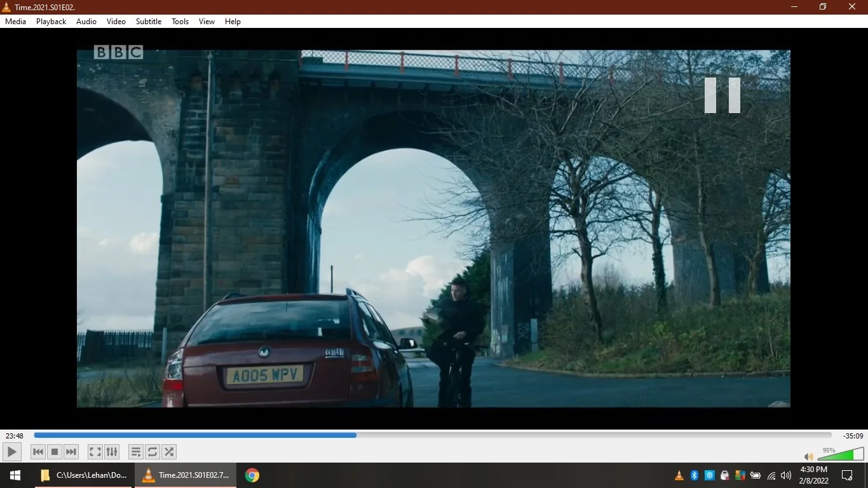Toggle the remaining time -35:09 display
This screenshot has width=868, height=488.
point(853,436)
